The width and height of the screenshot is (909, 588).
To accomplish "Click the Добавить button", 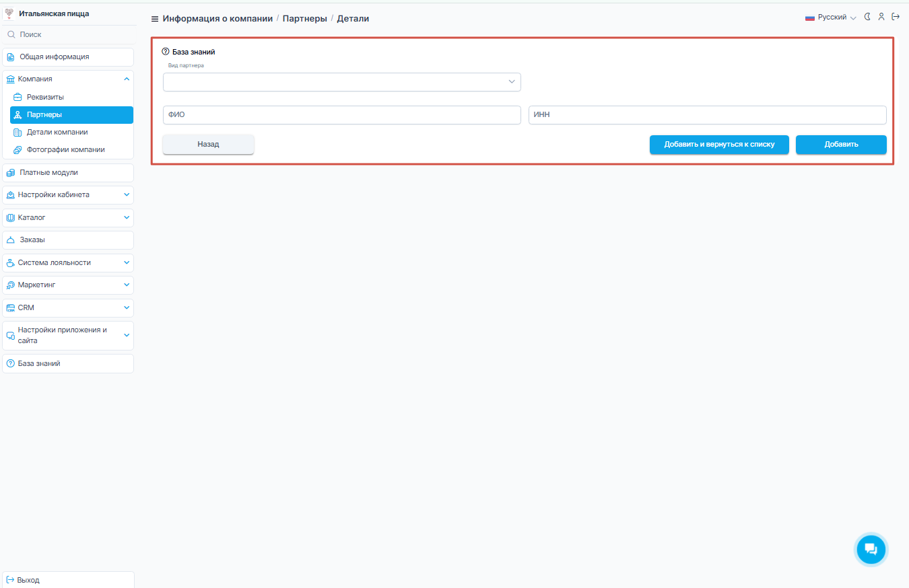I will tap(841, 145).
